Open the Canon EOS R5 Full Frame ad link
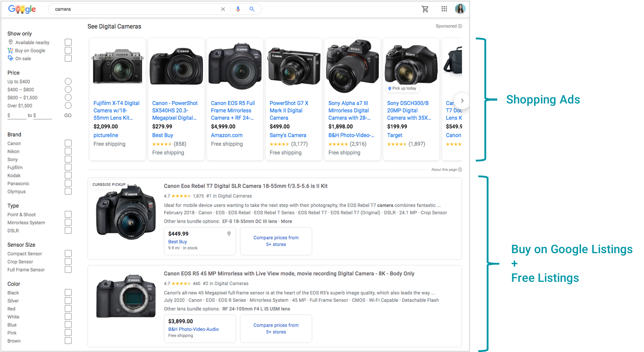 [x=233, y=110]
